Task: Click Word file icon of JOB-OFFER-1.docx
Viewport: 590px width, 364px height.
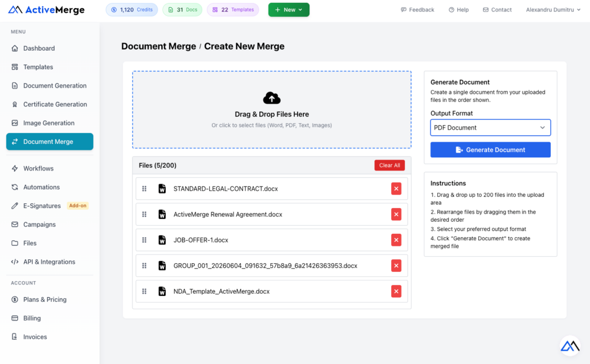Action: point(162,240)
